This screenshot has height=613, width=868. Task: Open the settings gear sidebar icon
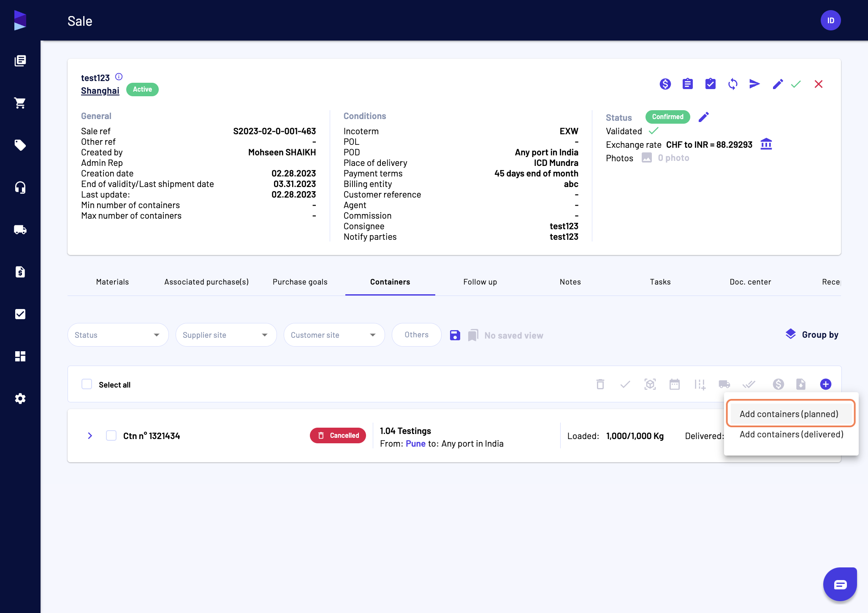tap(20, 399)
